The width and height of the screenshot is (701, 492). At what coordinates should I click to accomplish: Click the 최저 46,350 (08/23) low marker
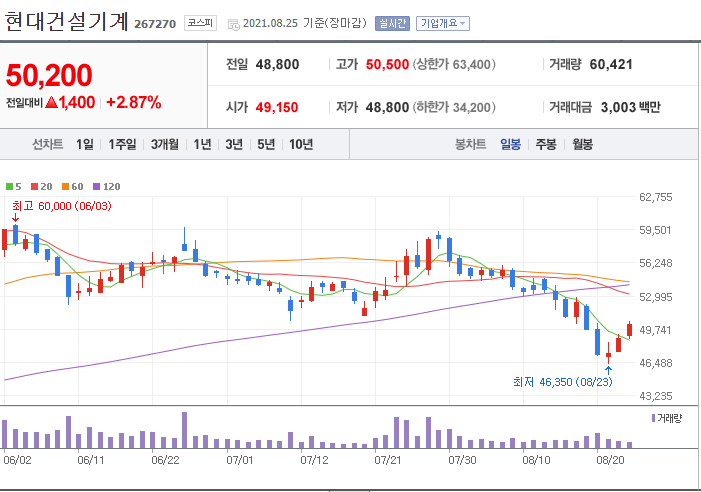pos(562,382)
